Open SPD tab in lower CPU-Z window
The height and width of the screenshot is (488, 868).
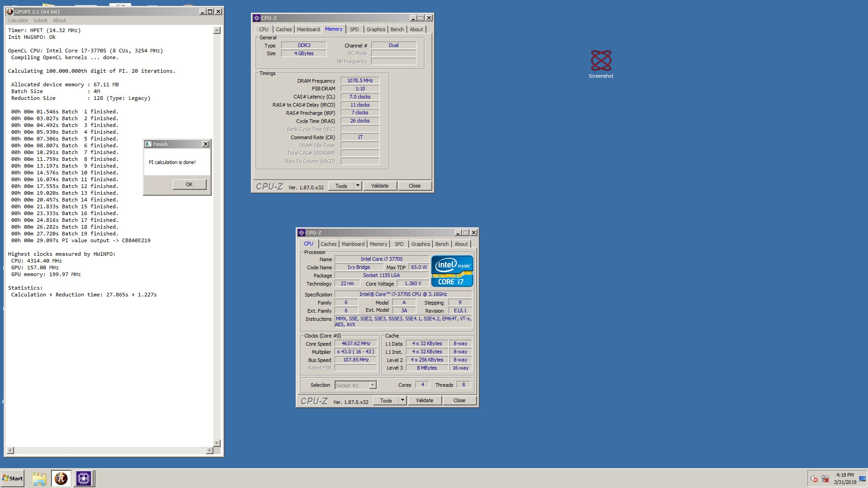[399, 244]
